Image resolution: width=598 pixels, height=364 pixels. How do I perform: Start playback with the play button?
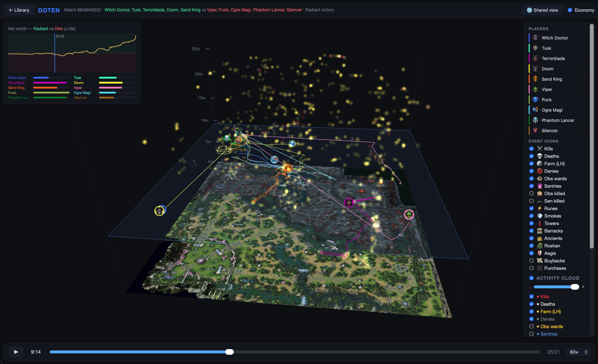pos(16,352)
